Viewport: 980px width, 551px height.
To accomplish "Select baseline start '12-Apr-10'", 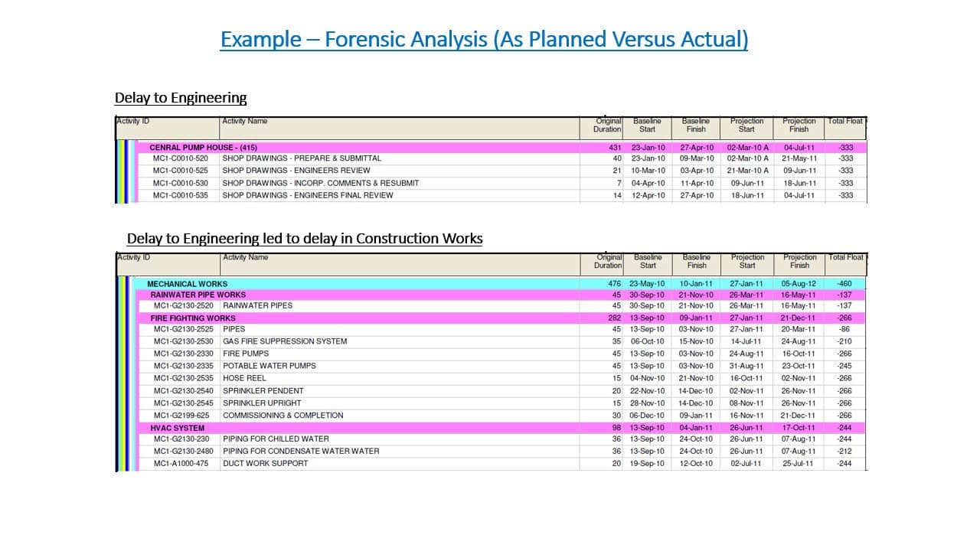I will tap(648, 195).
